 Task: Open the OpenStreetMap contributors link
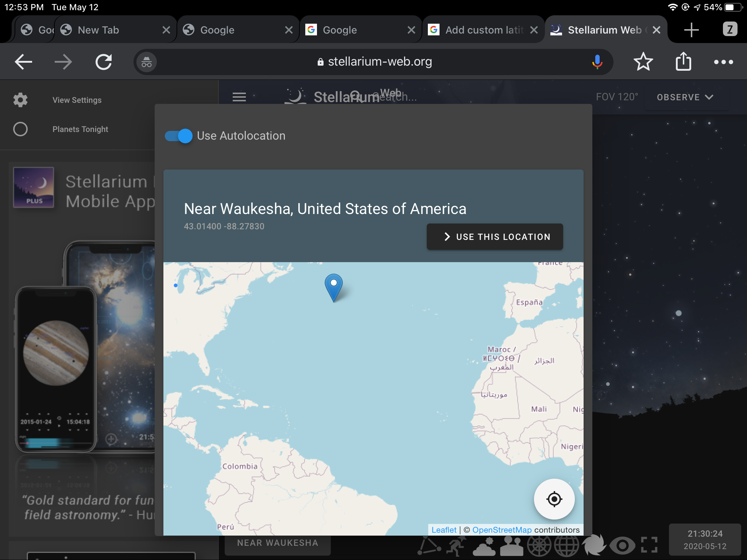[x=502, y=530]
